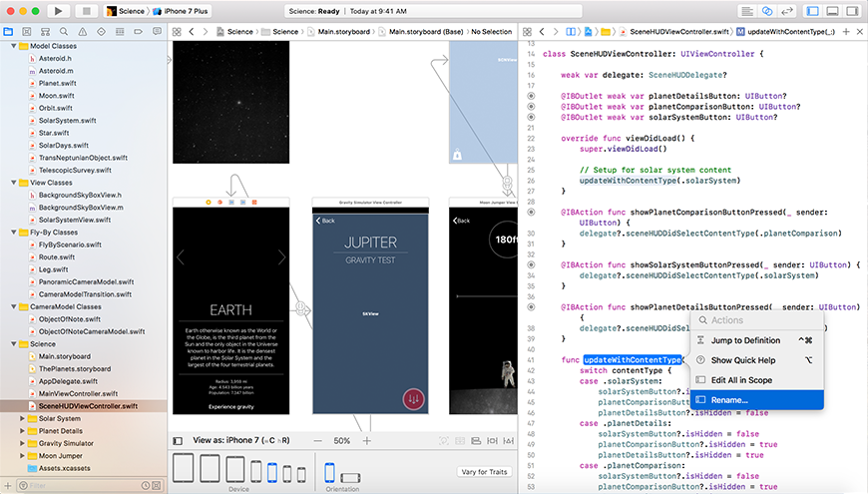The width and height of the screenshot is (868, 494).
Task: Collapse the Fly-By Classes group
Action: coord(11,232)
